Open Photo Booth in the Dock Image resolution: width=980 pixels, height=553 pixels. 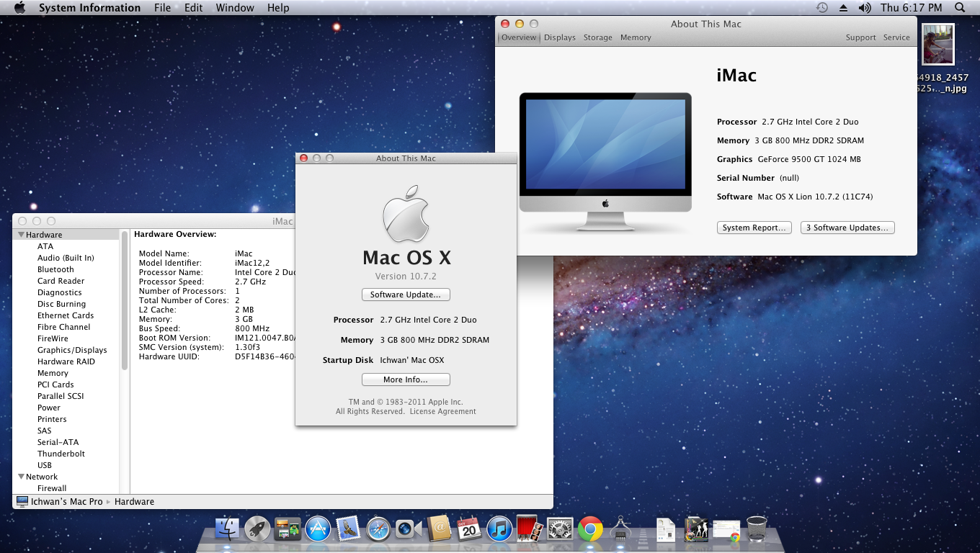pyautogui.click(x=529, y=529)
